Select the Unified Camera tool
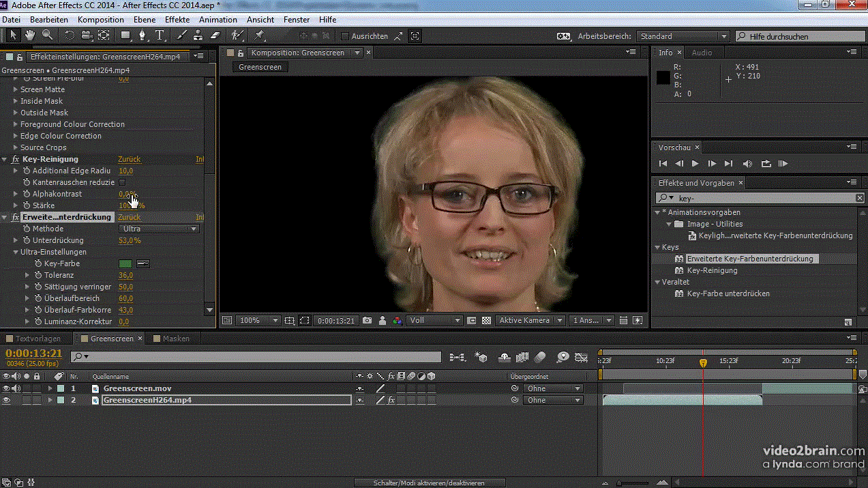Screen dimensions: 868x488 click(x=87, y=35)
